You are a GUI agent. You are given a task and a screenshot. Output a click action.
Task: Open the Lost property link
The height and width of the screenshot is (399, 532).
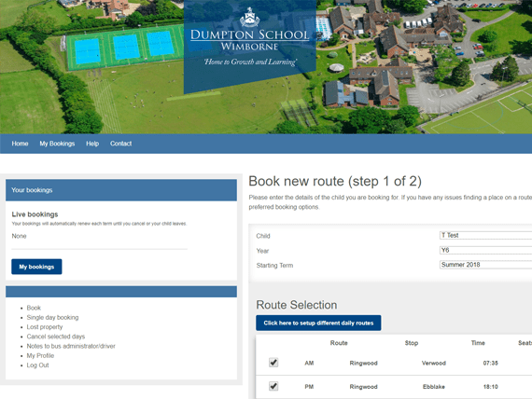(45, 327)
